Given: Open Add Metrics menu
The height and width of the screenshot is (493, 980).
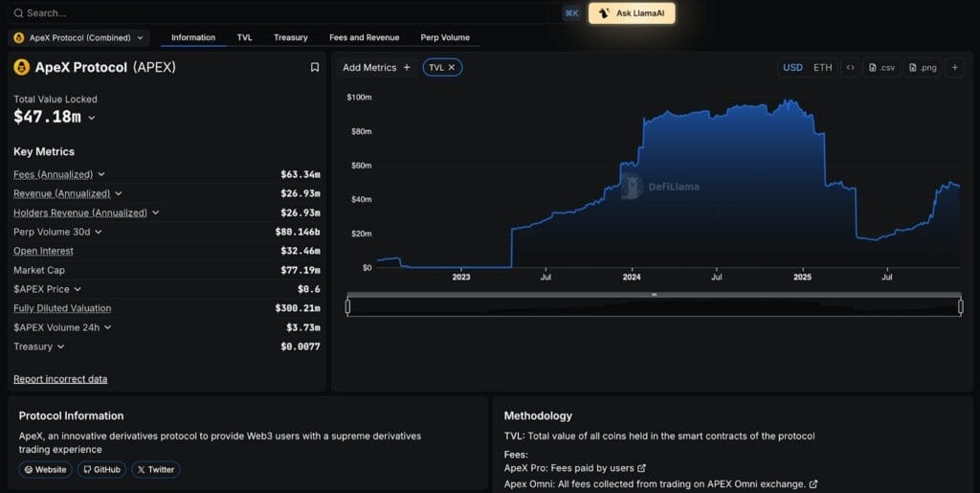Looking at the screenshot, I should pyautogui.click(x=376, y=67).
